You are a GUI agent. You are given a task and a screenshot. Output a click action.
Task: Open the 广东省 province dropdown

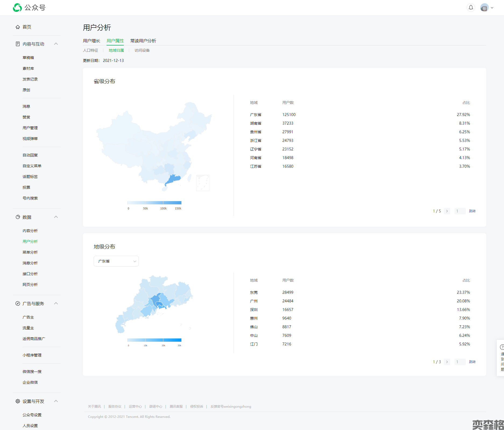[116, 261]
